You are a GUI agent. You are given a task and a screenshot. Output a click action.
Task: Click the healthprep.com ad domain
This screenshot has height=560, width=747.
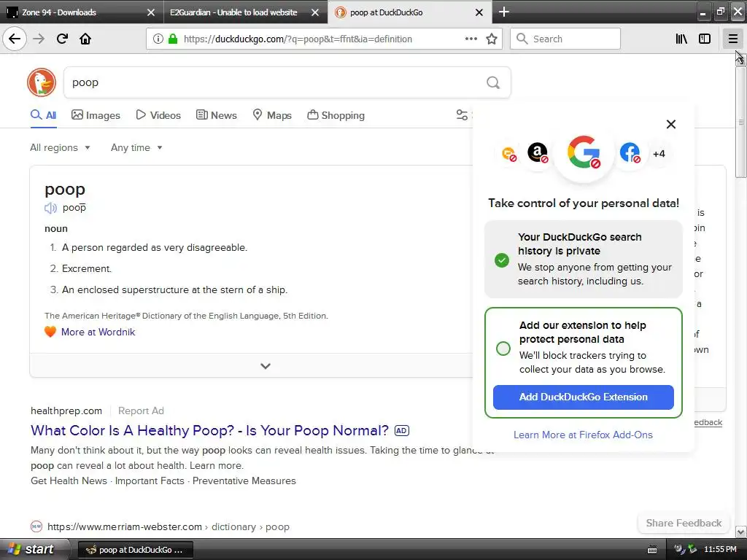click(66, 411)
